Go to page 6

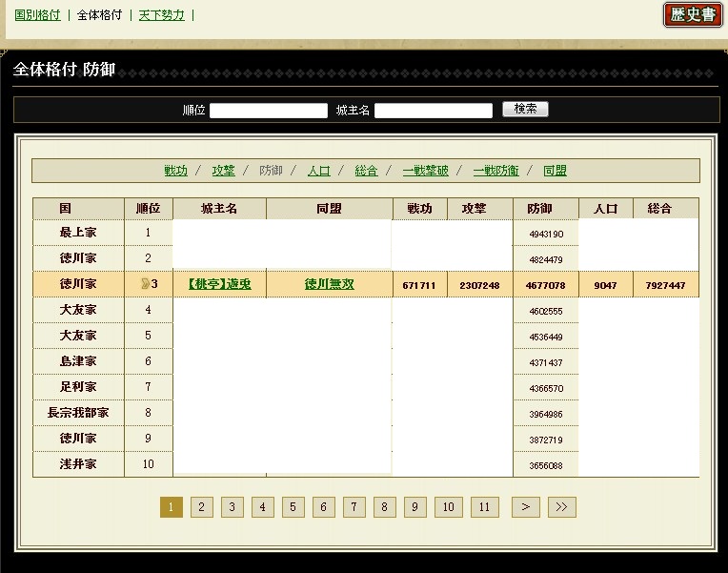click(x=324, y=507)
